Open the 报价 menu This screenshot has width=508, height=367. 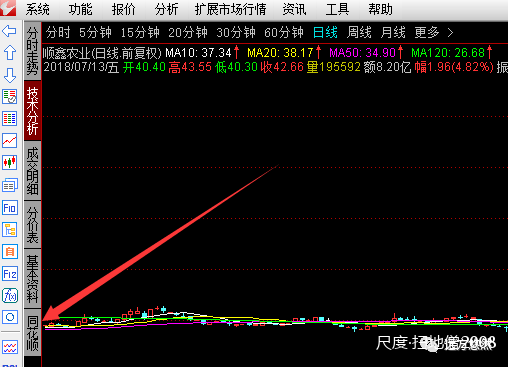click(123, 9)
